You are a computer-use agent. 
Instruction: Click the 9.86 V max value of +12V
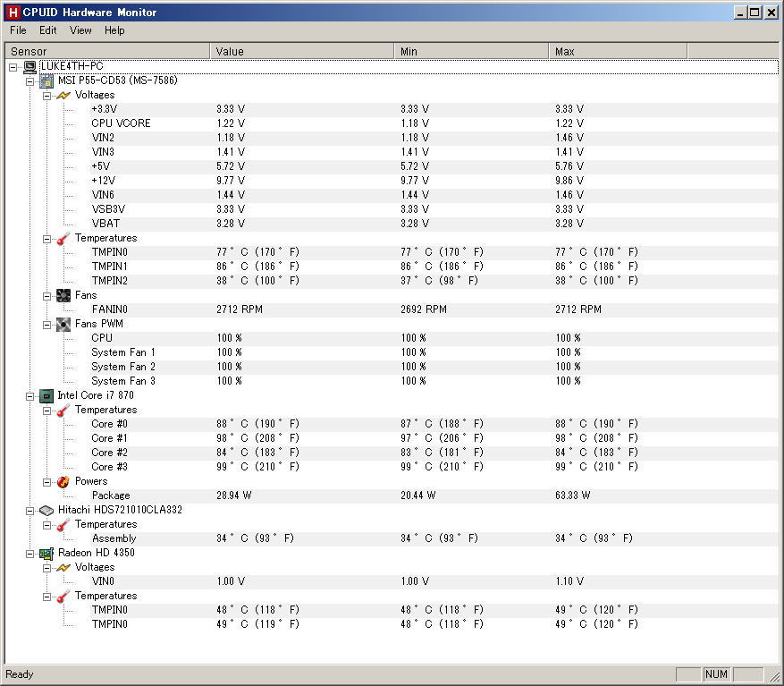pyautogui.click(x=569, y=181)
